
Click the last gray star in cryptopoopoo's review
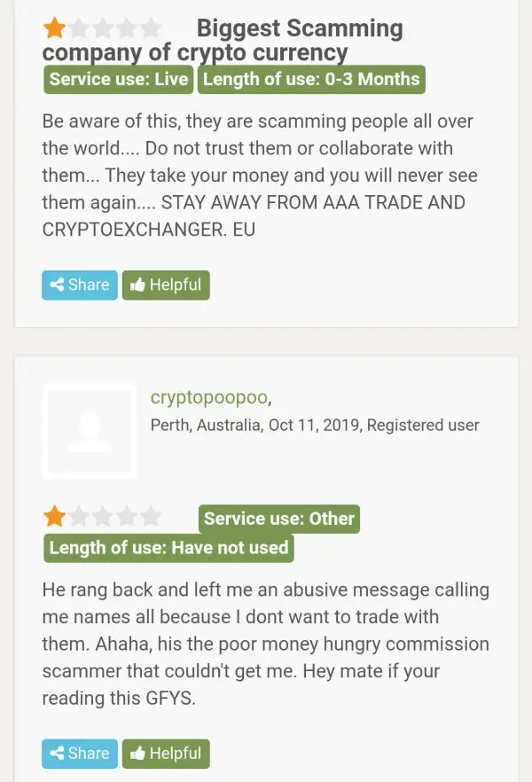pos(151,516)
